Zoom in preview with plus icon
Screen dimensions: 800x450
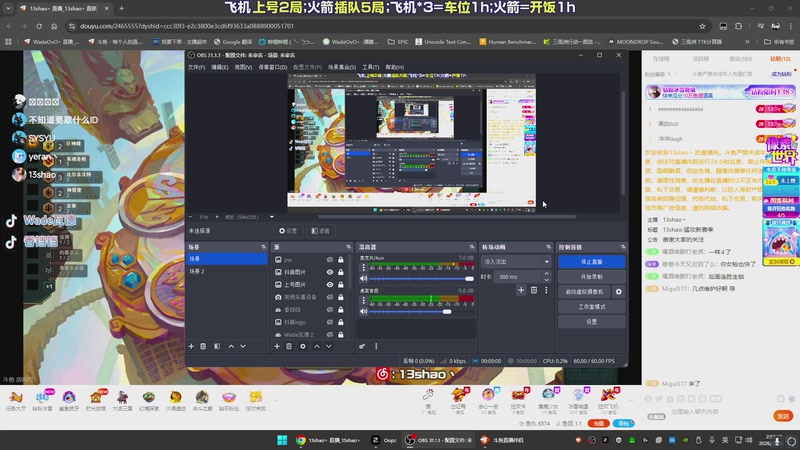[217, 217]
